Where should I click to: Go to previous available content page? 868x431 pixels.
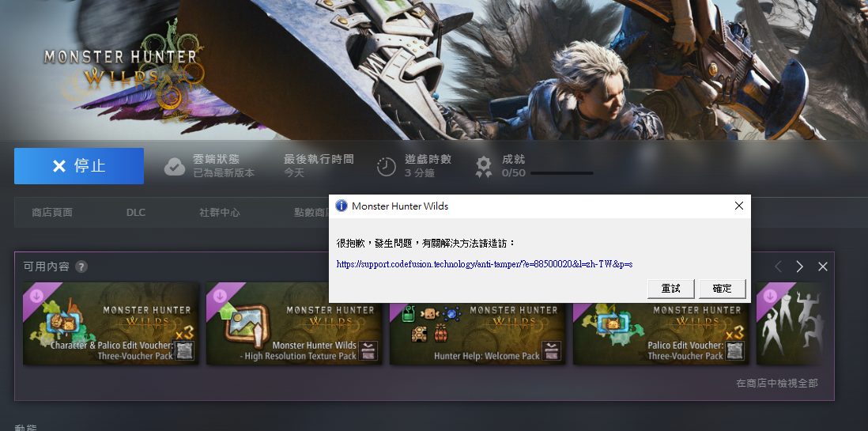pos(778,267)
